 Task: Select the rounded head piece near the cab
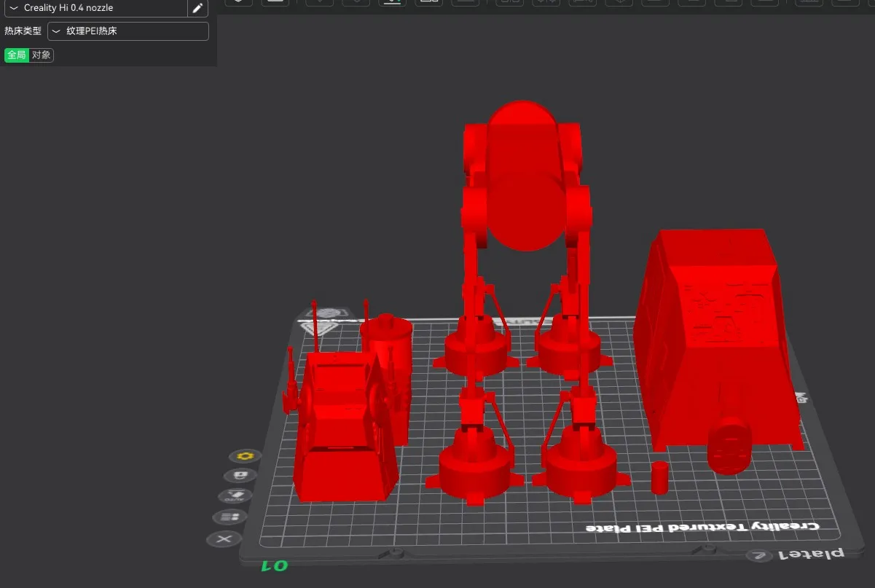[x=729, y=444]
